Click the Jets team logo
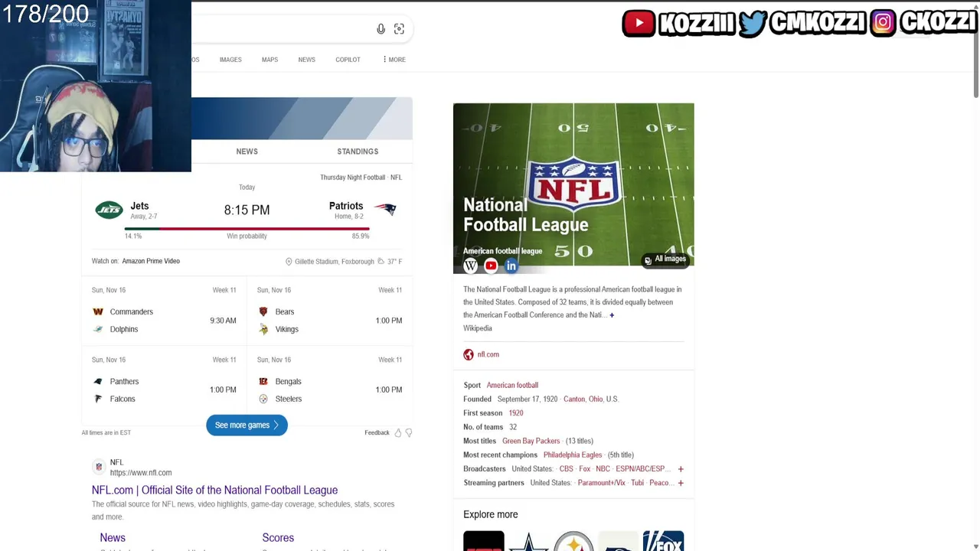This screenshot has width=980, height=551. point(109,209)
